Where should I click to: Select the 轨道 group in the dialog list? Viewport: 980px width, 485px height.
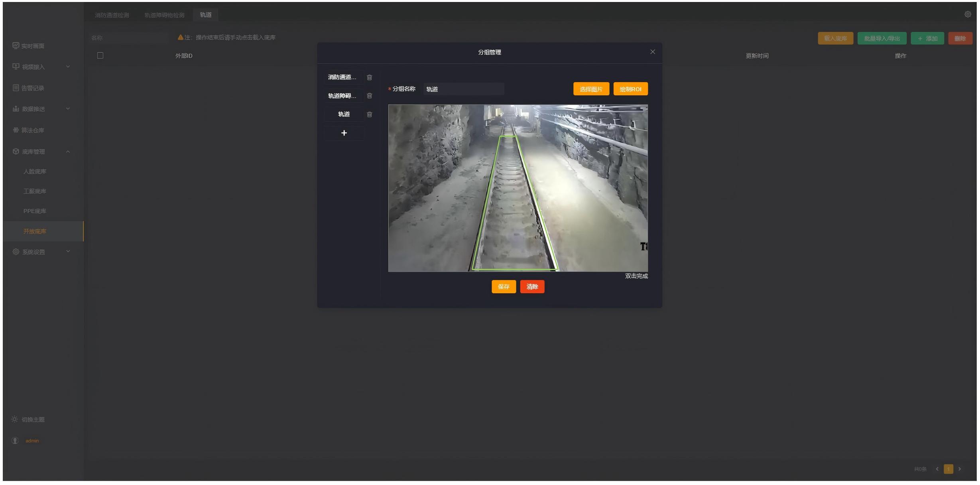pyautogui.click(x=344, y=114)
